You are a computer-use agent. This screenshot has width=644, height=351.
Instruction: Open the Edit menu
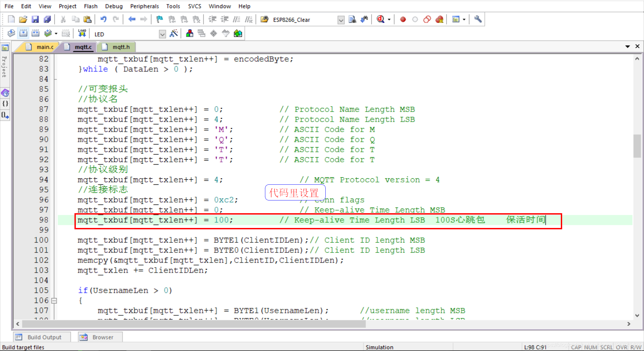(x=26, y=6)
